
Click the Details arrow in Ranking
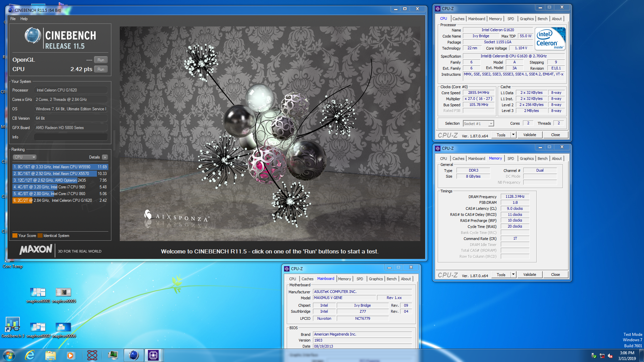click(105, 157)
